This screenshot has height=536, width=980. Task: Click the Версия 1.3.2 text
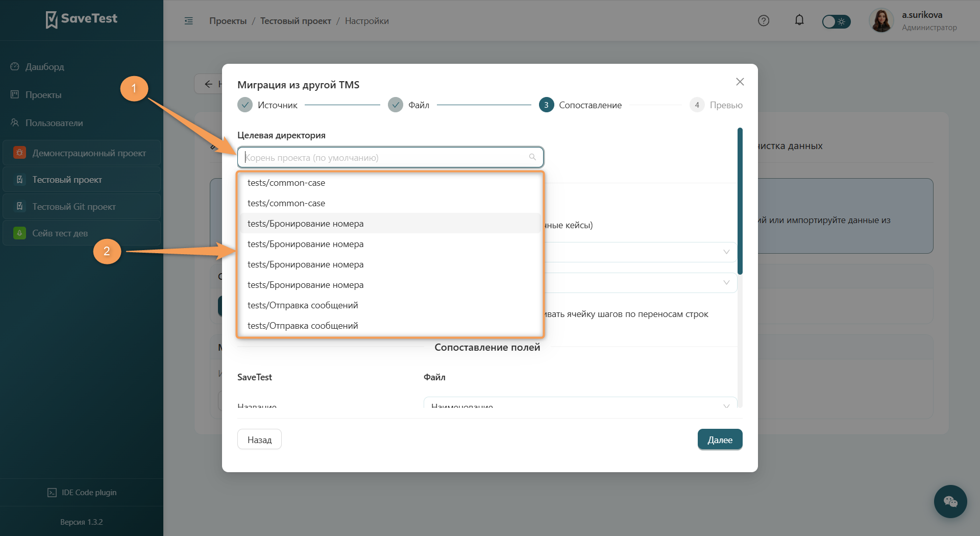[82, 522]
